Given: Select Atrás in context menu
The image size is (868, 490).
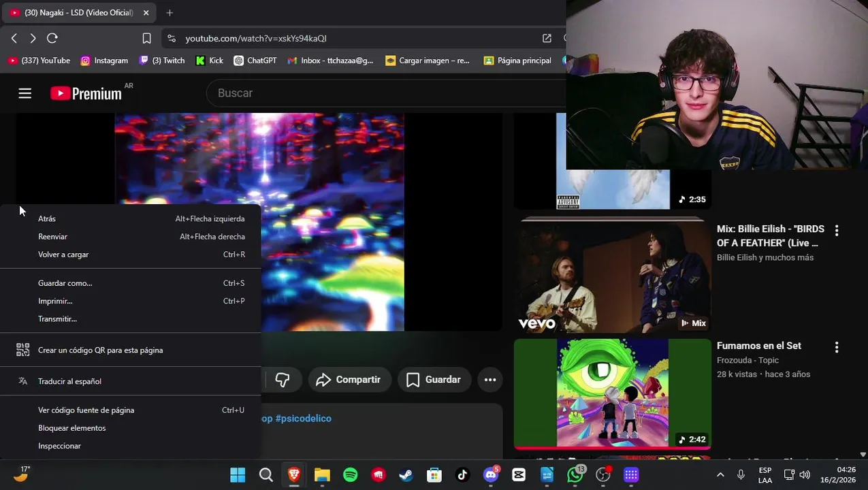Looking at the screenshot, I should pos(131,218).
